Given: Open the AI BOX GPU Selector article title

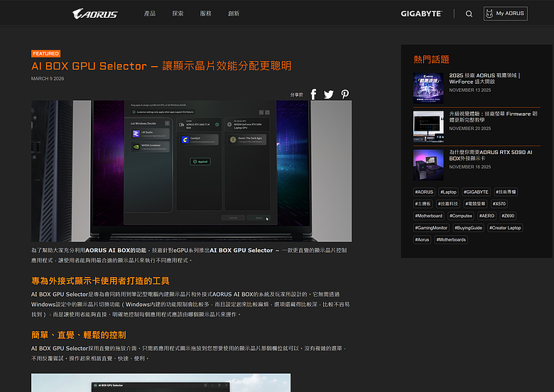Looking at the screenshot, I should tap(161, 66).
